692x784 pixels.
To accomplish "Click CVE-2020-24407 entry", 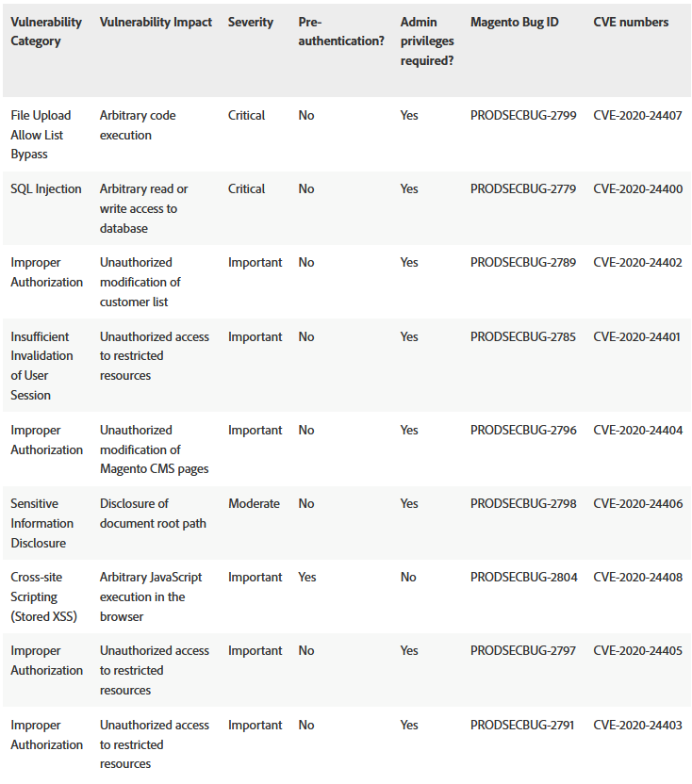I will (637, 116).
